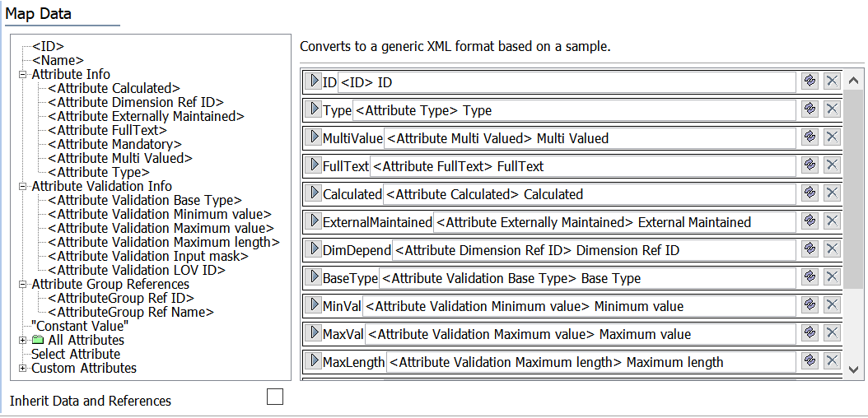This screenshot has width=868, height=418.
Task: Expand the DimDepend row play arrow
Action: [314, 249]
